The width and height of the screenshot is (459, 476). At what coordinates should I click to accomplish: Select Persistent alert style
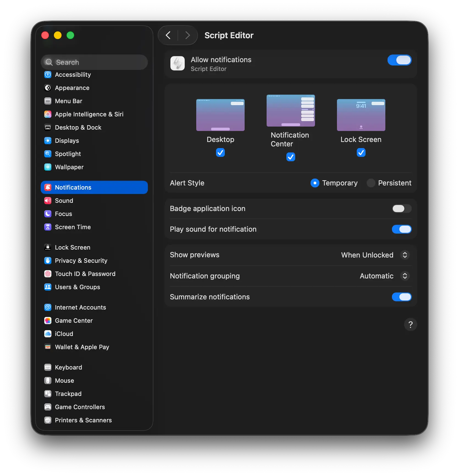(x=371, y=183)
